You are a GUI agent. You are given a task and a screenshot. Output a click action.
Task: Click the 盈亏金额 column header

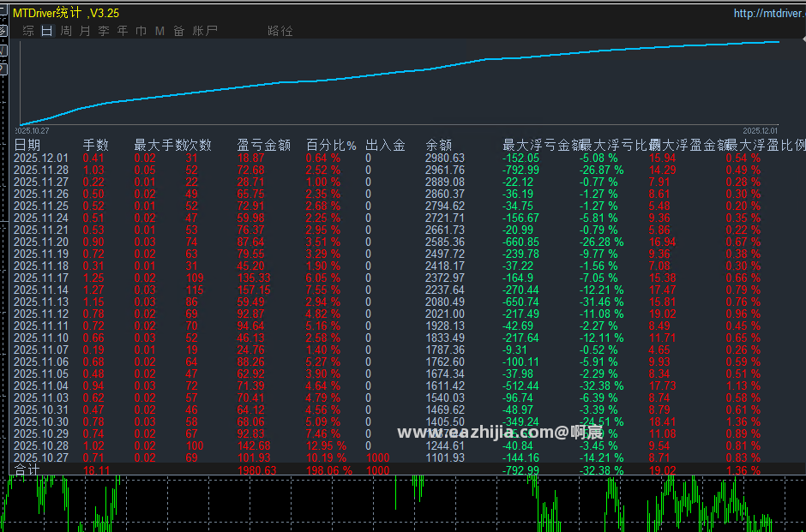[264, 146]
